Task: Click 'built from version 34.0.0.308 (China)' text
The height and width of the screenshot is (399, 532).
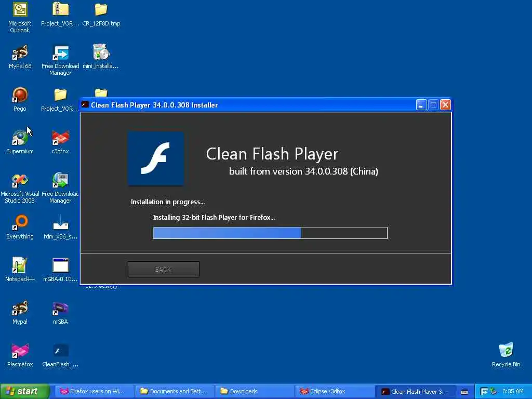Action: pos(303,171)
